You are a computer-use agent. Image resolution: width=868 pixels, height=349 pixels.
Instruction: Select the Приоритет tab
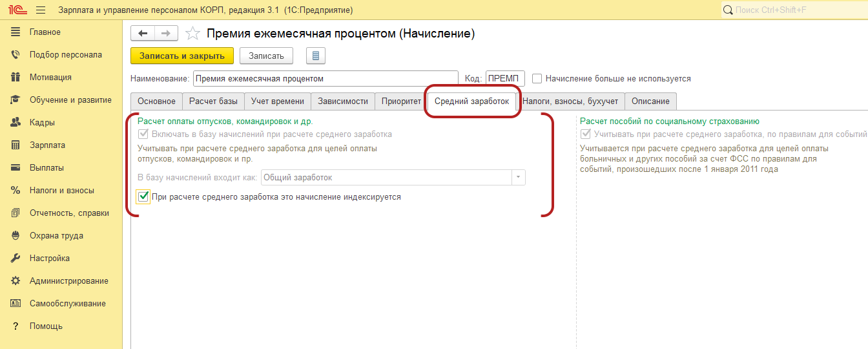401,101
